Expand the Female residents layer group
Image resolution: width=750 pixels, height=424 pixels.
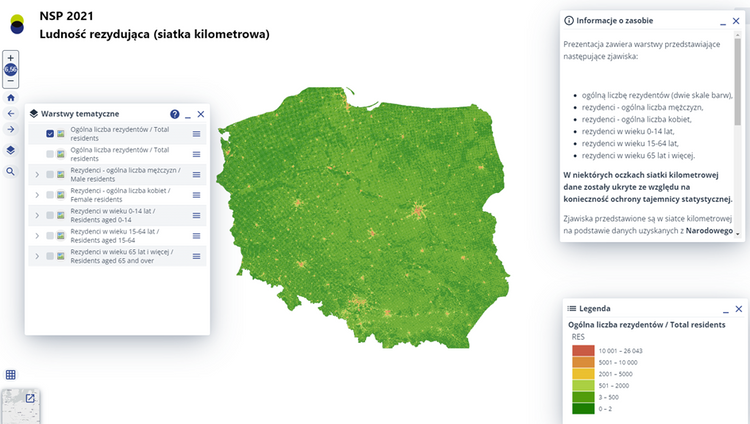[37, 195]
